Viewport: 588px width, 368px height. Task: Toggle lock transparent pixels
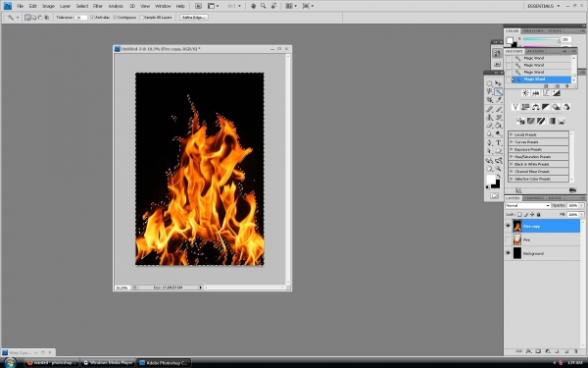pos(519,214)
